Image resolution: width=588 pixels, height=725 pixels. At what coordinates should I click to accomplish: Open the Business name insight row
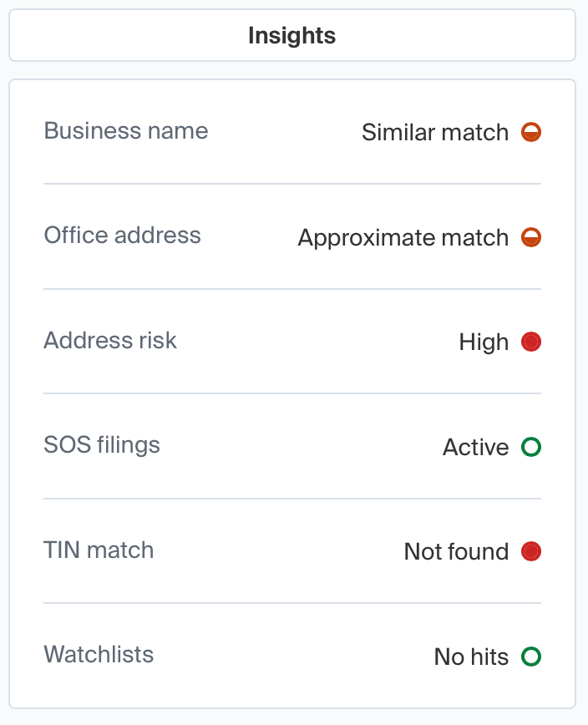tap(292, 132)
